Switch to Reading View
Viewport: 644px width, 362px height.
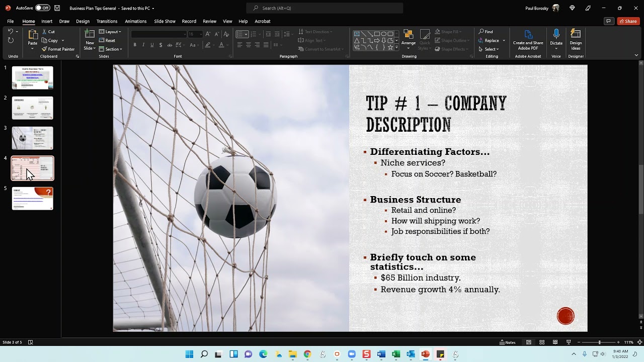point(555,342)
